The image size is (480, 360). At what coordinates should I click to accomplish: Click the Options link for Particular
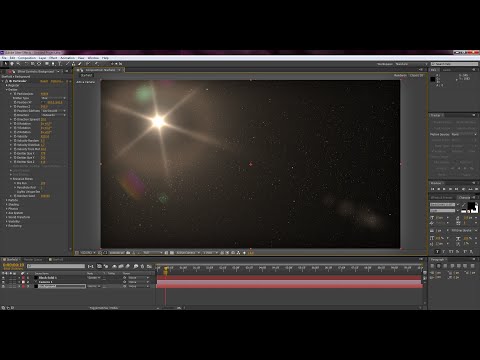[x=56, y=81]
